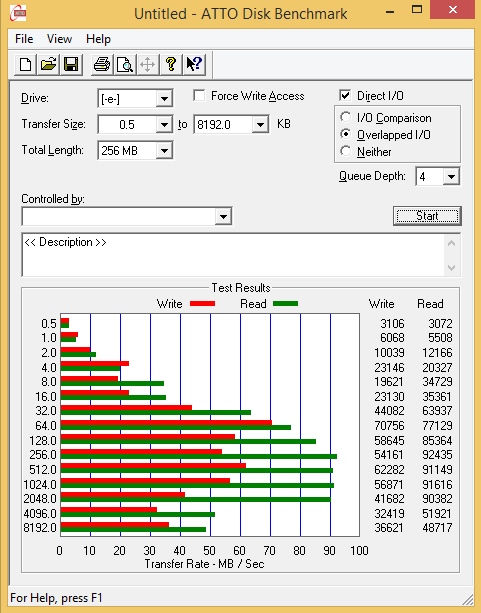Start the disk benchmark
The height and width of the screenshot is (613, 481).
pyautogui.click(x=427, y=216)
